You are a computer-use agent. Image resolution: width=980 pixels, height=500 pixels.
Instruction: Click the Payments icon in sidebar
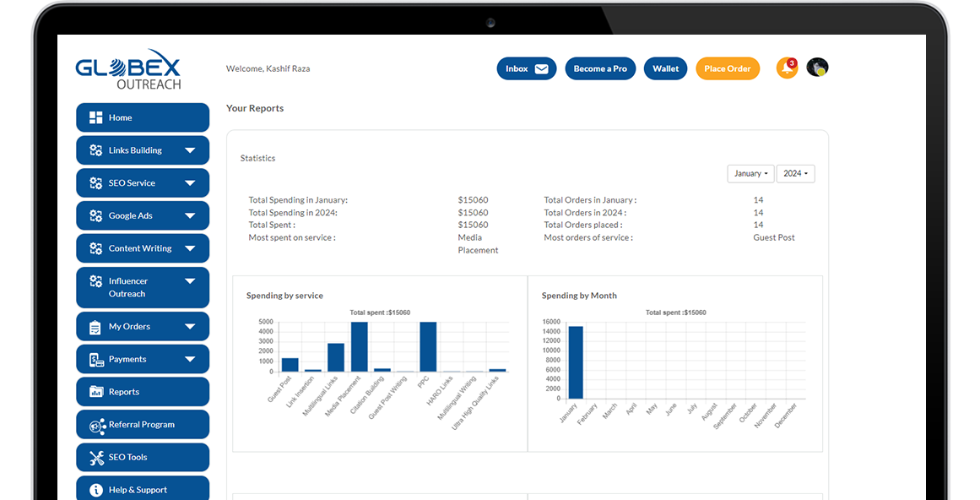(x=96, y=359)
